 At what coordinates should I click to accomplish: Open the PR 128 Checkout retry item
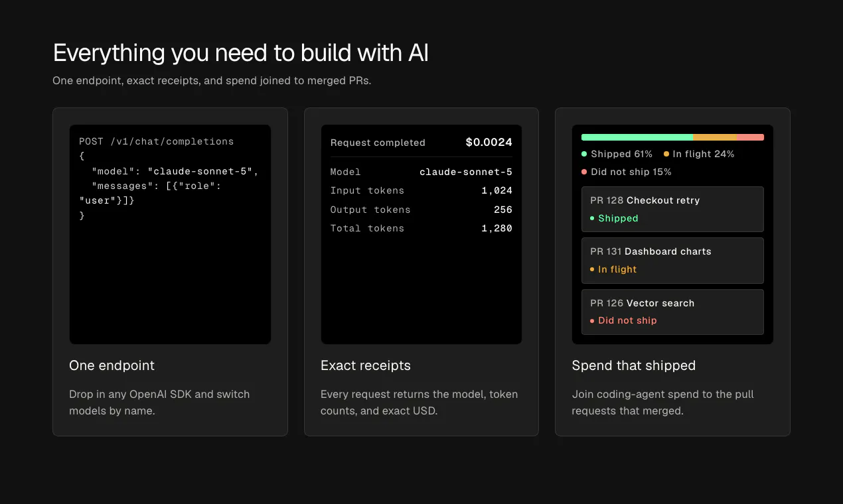pos(672,209)
